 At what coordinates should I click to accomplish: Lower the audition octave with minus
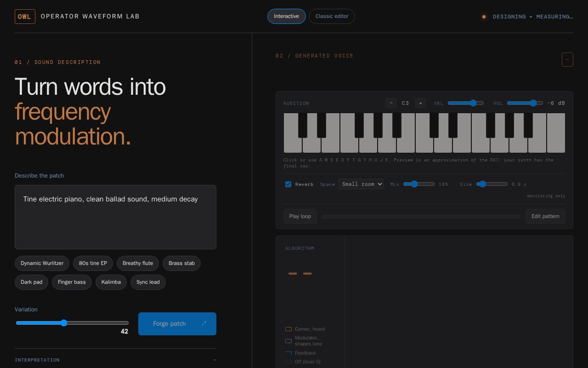tap(391, 103)
